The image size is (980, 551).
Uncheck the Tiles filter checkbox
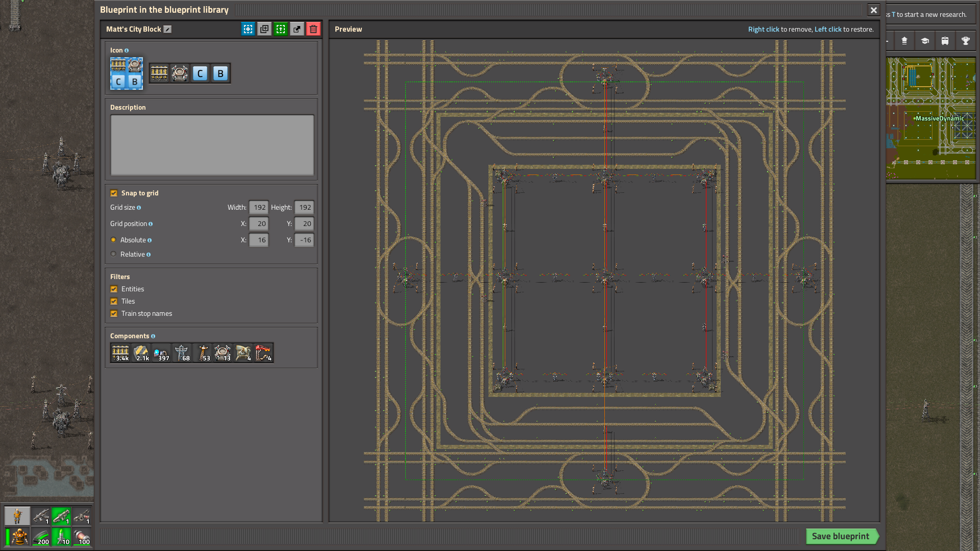114,302
